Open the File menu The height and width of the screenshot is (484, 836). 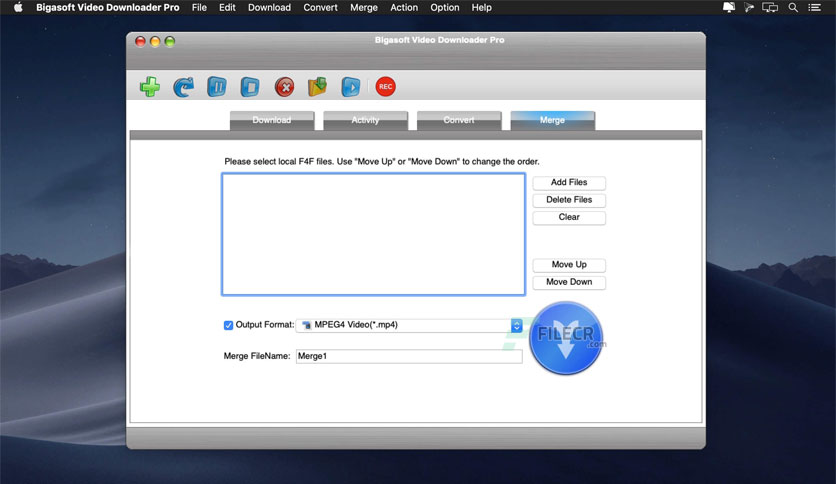pos(199,7)
